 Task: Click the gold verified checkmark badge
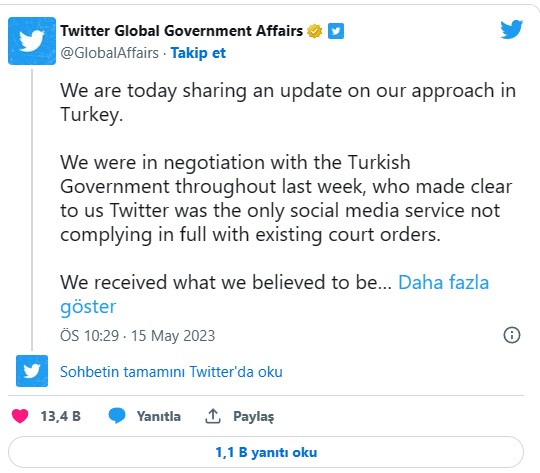(x=314, y=31)
